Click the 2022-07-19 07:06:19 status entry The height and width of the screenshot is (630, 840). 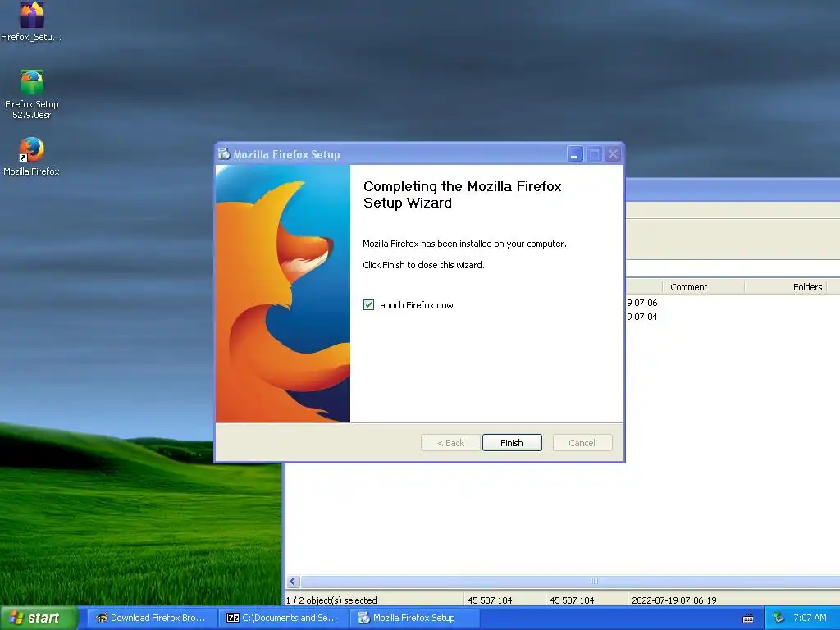coord(674,600)
